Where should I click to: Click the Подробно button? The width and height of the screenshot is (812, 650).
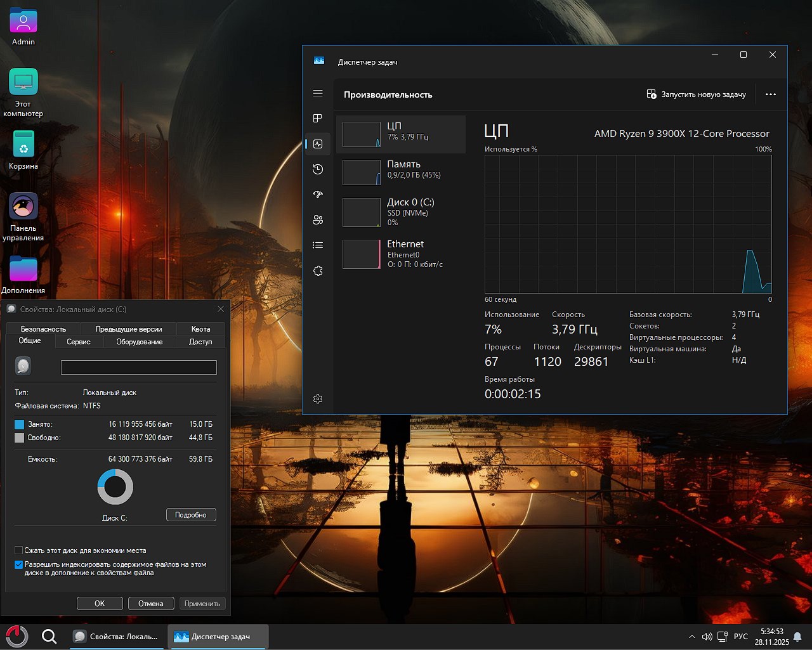point(191,515)
